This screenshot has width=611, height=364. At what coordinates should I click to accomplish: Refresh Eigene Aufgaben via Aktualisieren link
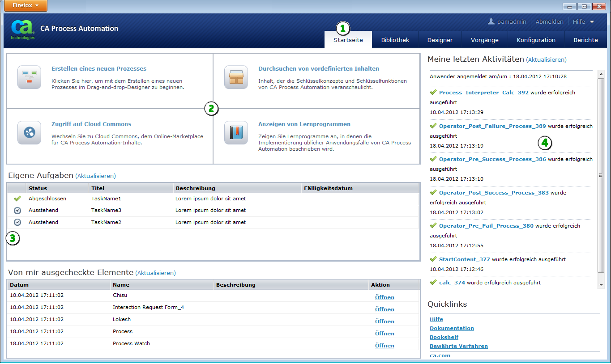tap(95, 176)
